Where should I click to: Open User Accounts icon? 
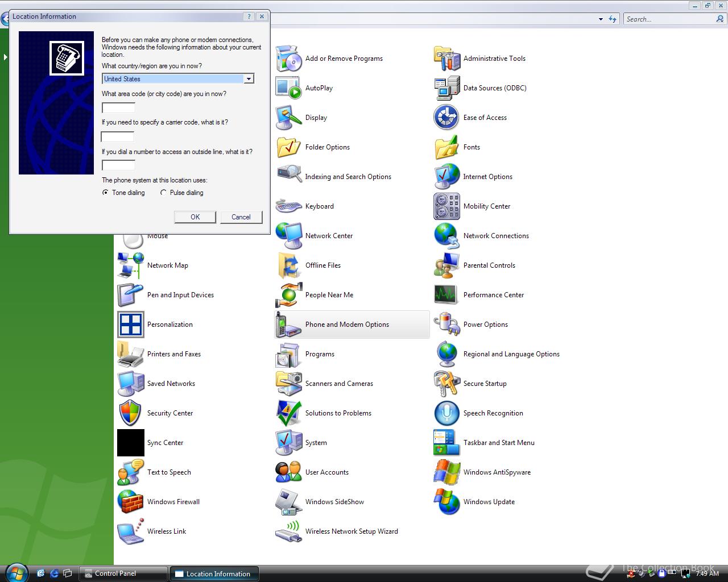click(x=289, y=472)
